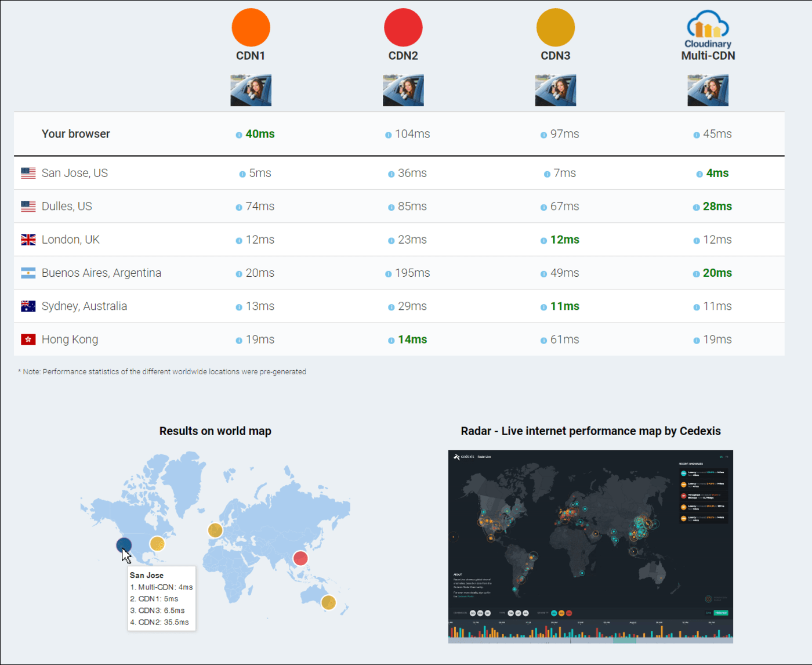Viewport: 812px width, 665px height.
Task: Open the Multi-CDN test image thumbnail
Action: pyautogui.click(x=708, y=90)
